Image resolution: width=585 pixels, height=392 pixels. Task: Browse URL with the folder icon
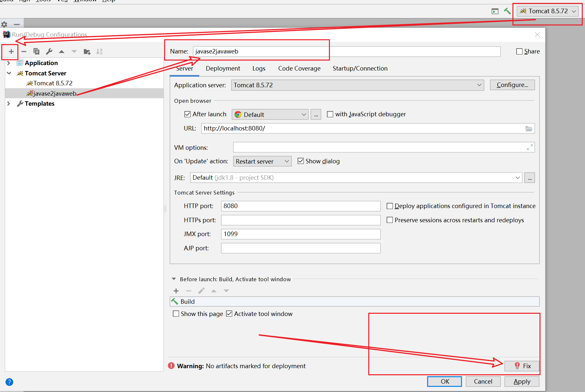pyautogui.click(x=529, y=129)
